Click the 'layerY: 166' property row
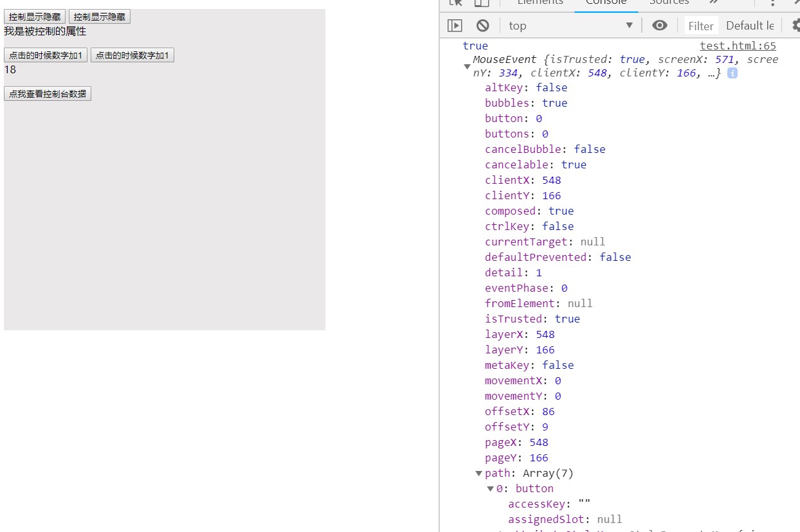This screenshot has height=532, width=800. coord(520,350)
